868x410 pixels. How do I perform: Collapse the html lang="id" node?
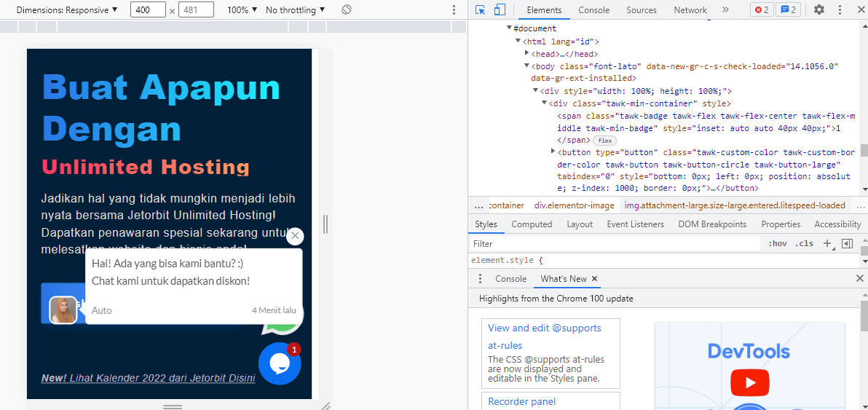518,41
